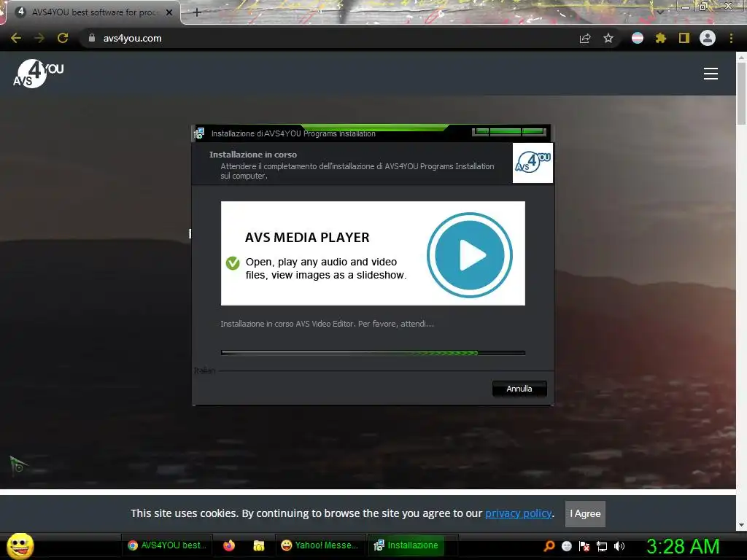Image resolution: width=747 pixels, height=560 pixels.
Task: Close the AVS4YOU browser tab
Action: [x=169, y=12]
